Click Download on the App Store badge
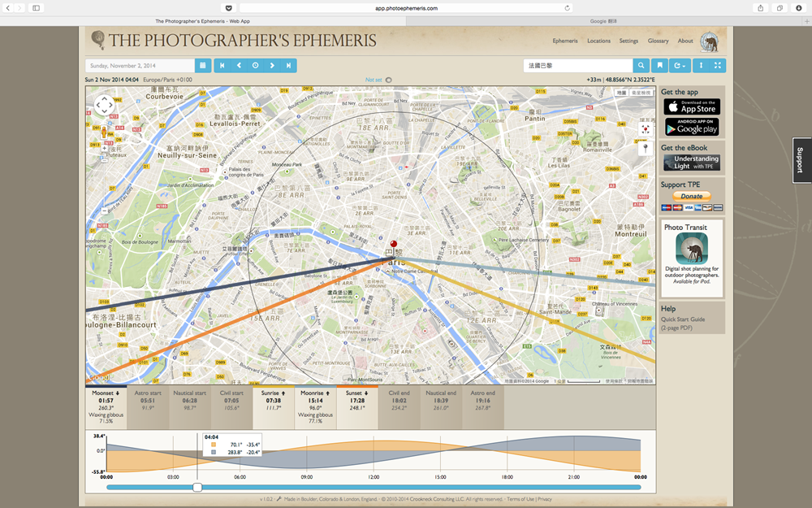 tap(692, 106)
